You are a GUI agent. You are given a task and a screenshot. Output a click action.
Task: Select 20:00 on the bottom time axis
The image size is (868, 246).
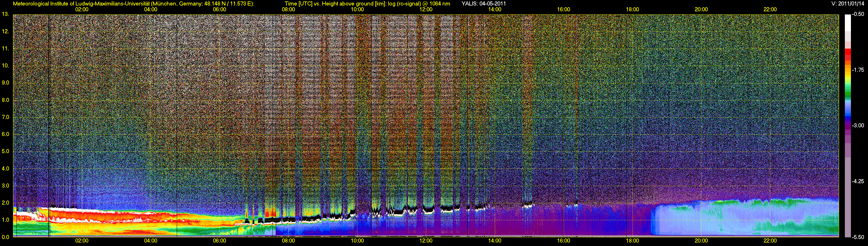[x=701, y=241]
